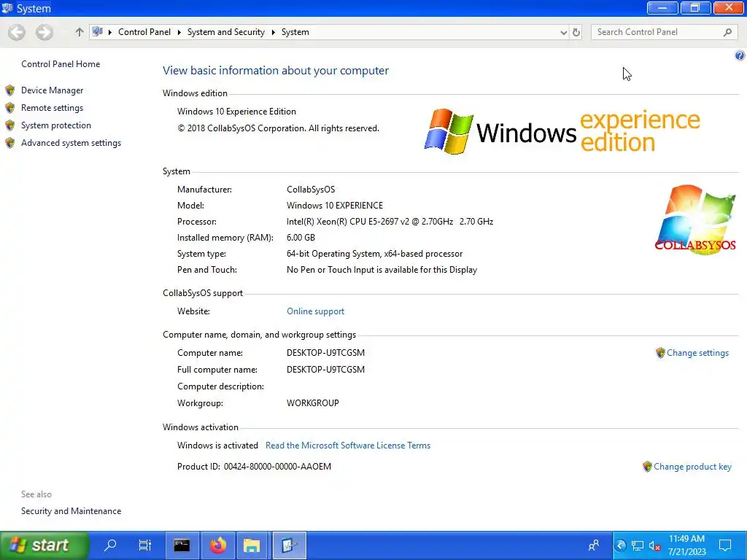Screen dimensions: 747x560
Task: Click Change settings for computer name
Action: coord(697,353)
